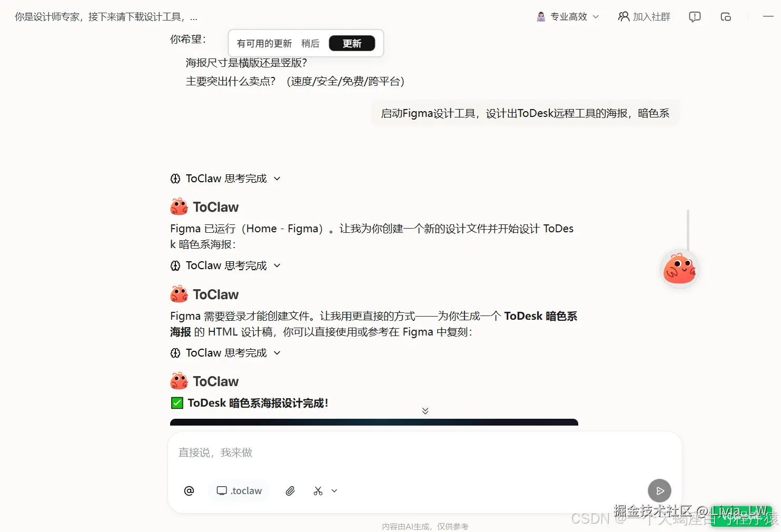Image resolution: width=781 pixels, height=532 pixels.
Task: Click the @ mention icon
Action: (x=189, y=491)
